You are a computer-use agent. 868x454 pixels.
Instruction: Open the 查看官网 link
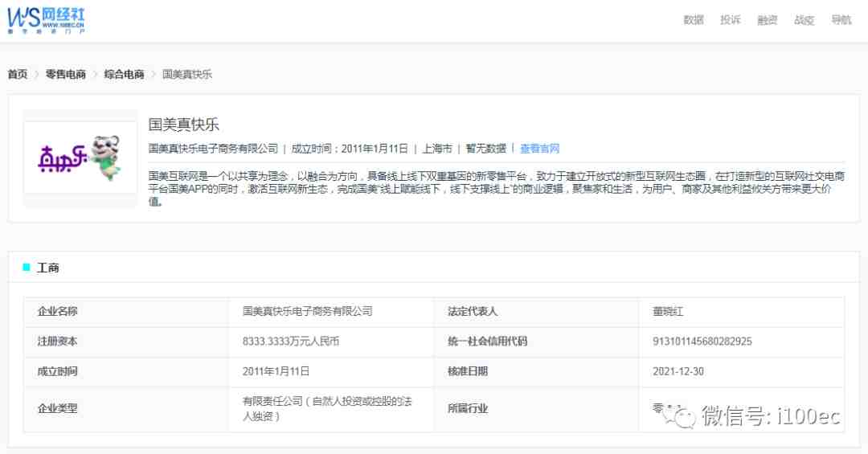pyautogui.click(x=540, y=149)
